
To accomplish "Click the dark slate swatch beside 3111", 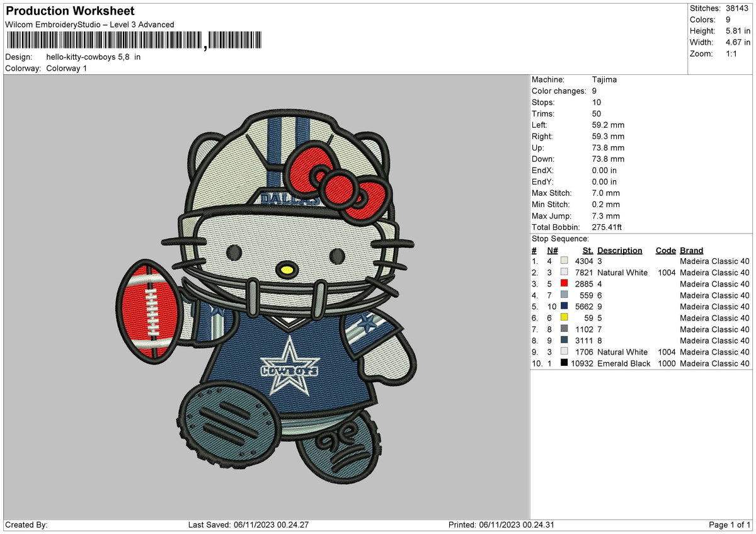I will point(564,341).
